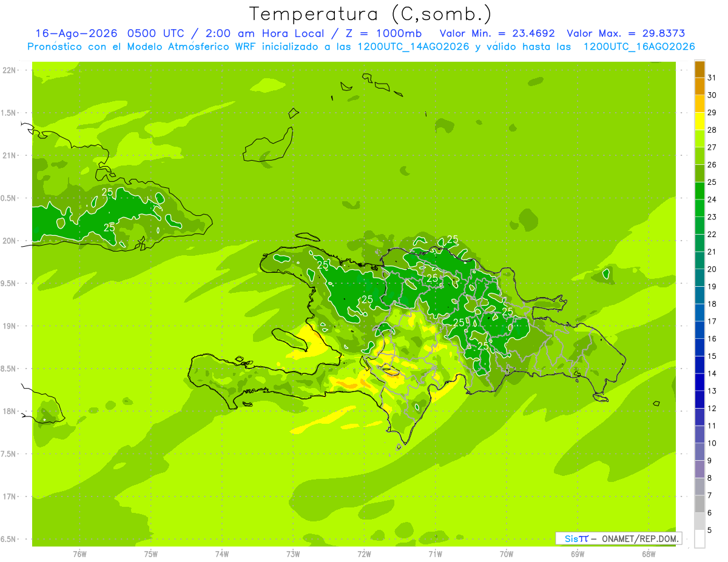Image resolution: width=728 pixels, height=562 pixels.
Task: Click the colorbar value 27
Action: click(712, 147)
